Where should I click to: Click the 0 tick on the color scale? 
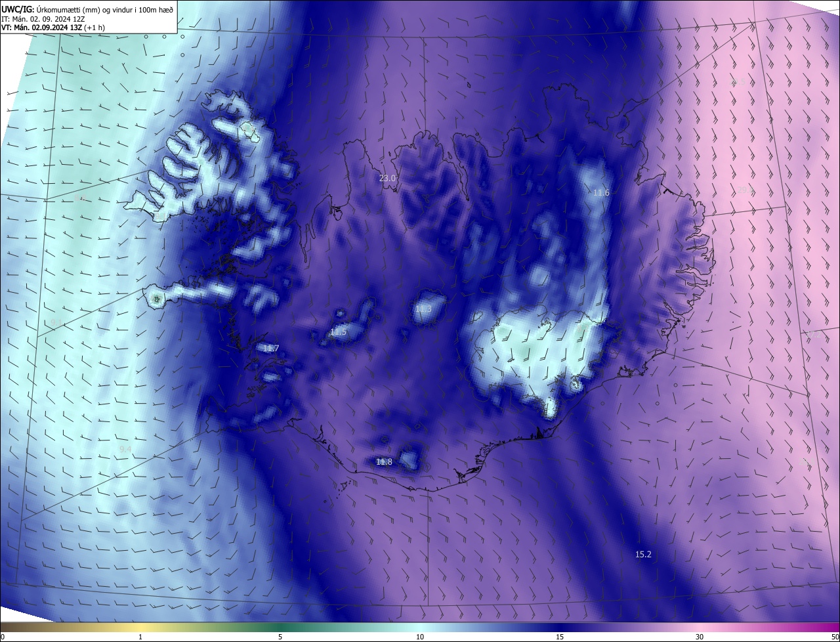[2, 637]
